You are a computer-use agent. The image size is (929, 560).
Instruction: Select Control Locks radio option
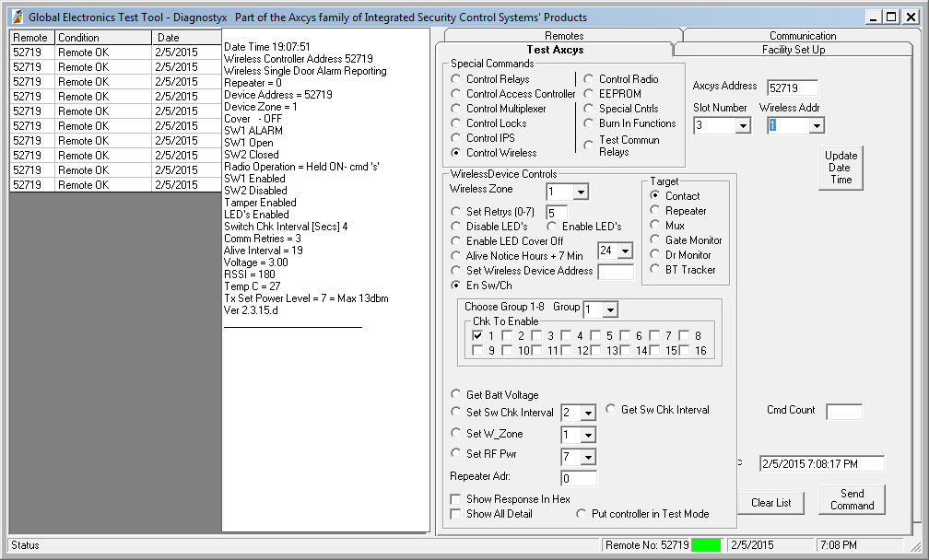tap(455, 123)
